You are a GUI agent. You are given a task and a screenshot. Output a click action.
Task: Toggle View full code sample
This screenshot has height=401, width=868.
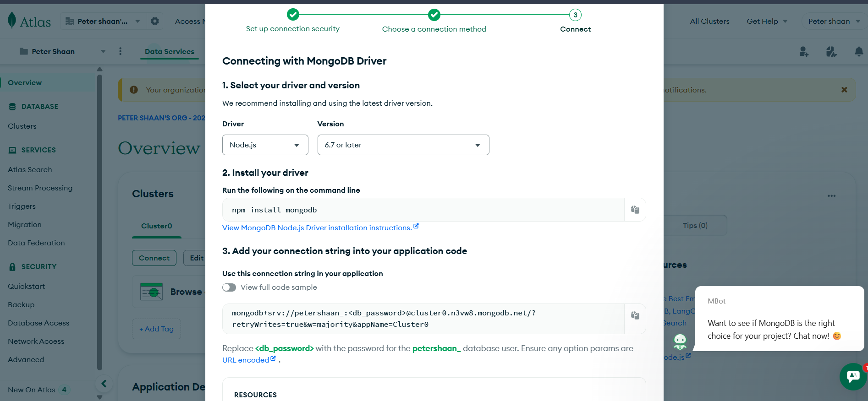point(229,287)
